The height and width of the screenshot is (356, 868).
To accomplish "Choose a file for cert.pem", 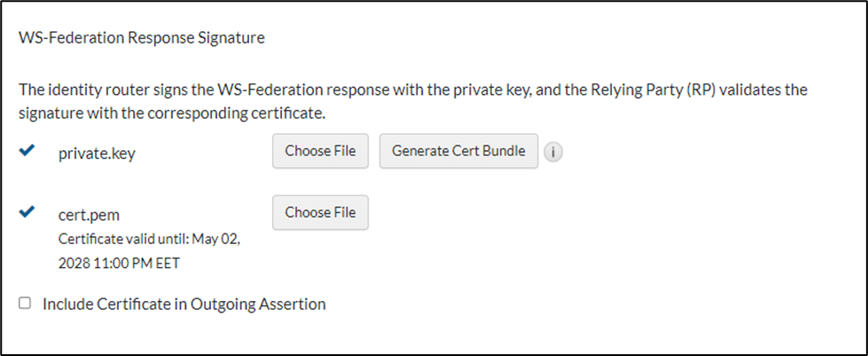I will coord(320,213).
